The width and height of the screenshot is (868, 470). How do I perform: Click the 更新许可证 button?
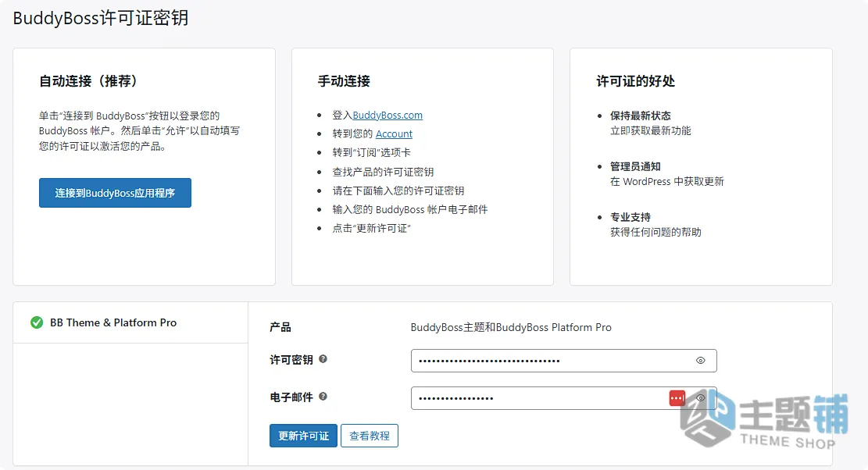(303, 436)
